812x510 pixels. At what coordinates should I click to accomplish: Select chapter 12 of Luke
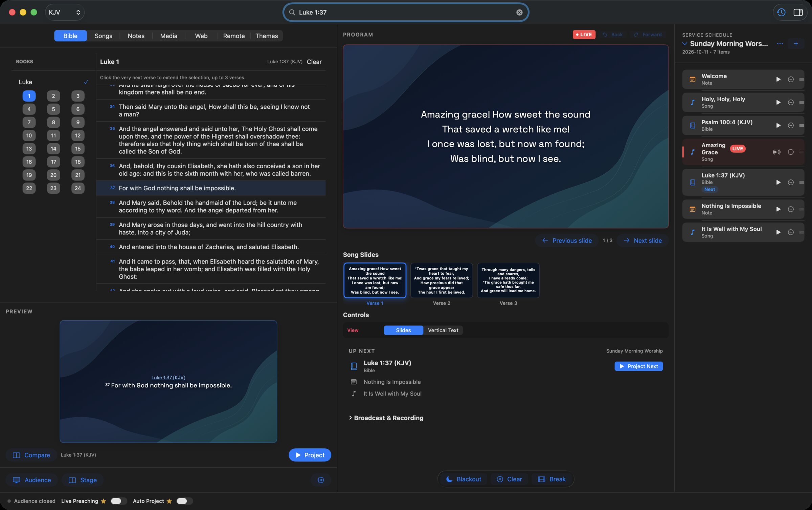(78, 135)
